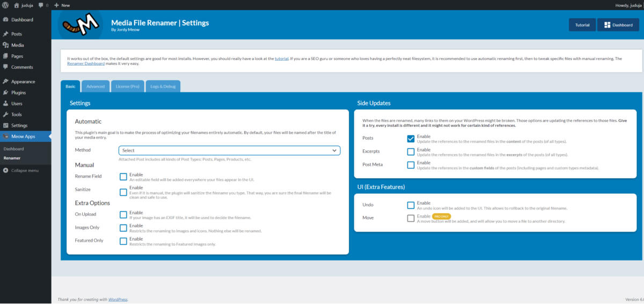Enable the Featured Only checkbox

pyautogui.click(x=123, y=241)
